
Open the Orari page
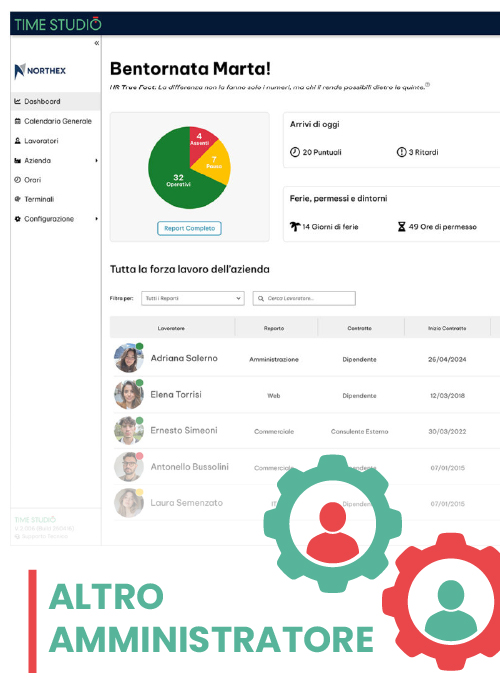point(33,180)
